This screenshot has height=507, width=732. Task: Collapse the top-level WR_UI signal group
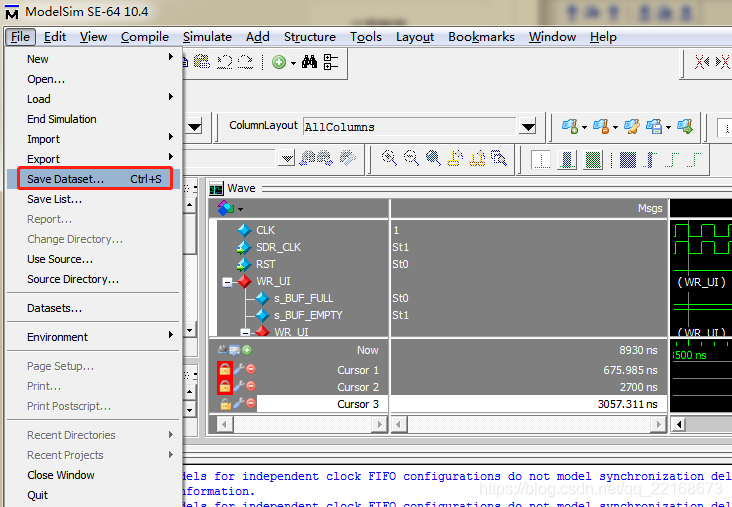[227, 282]
